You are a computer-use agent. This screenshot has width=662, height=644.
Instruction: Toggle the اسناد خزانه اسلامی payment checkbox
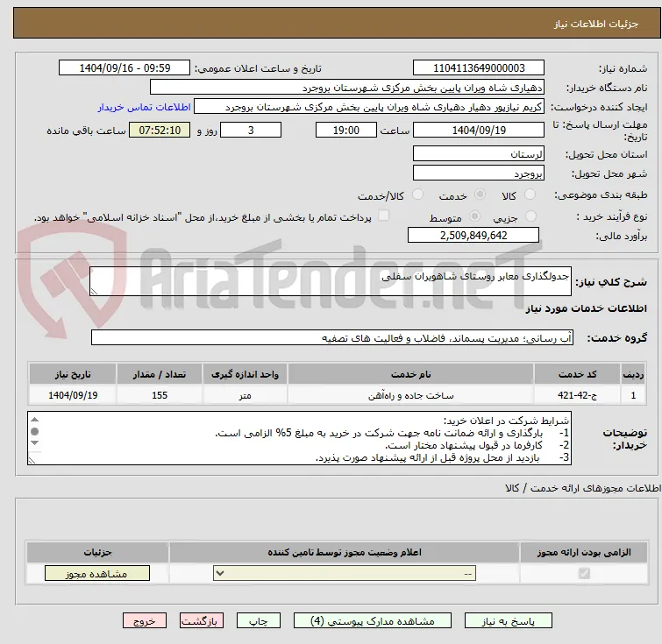click(383, 216)
